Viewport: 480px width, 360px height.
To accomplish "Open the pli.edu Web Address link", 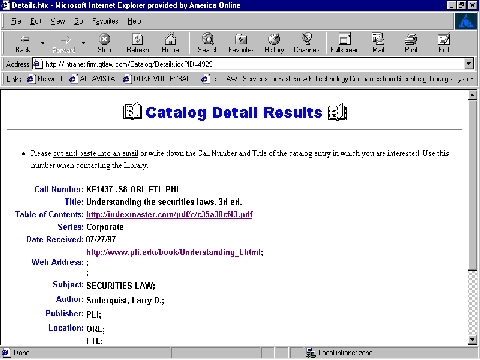I will click(174, 252).
